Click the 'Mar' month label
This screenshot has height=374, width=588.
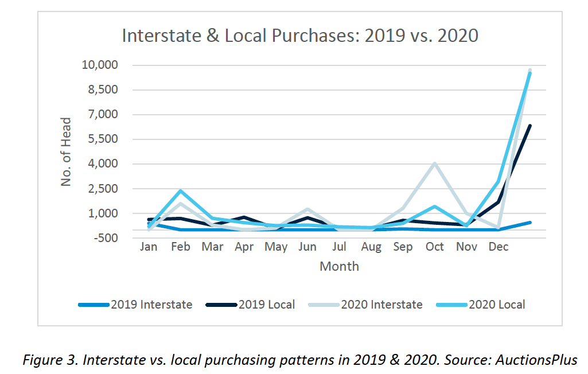pyautogui.click(x=212, y=247)
